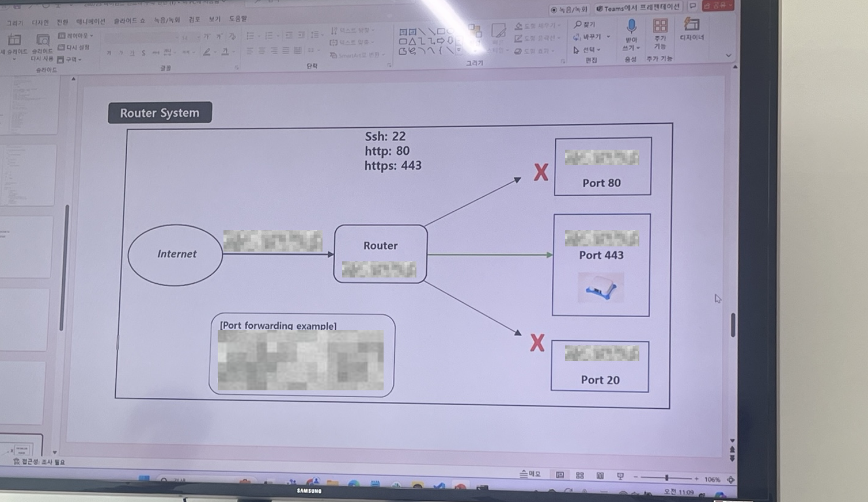Screen dimensions: 868x502
Task: Click the center text alignment icon
Action: [x=261, y=51]
